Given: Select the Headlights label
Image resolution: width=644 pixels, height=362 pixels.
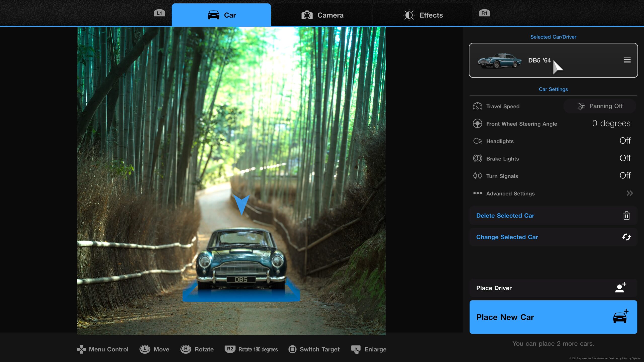Looking at the screenshot, I should [500, 141].
